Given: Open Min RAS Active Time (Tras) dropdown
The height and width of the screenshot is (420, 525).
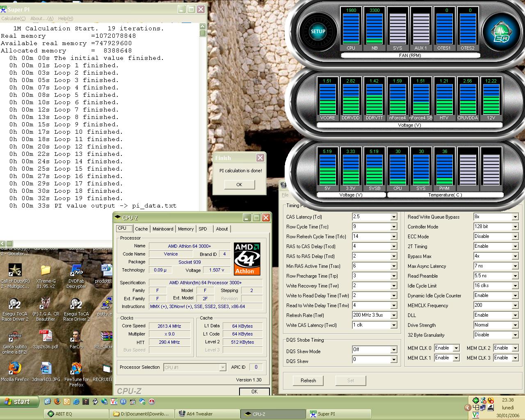Looking at the screenshot, I should [394, 266].
